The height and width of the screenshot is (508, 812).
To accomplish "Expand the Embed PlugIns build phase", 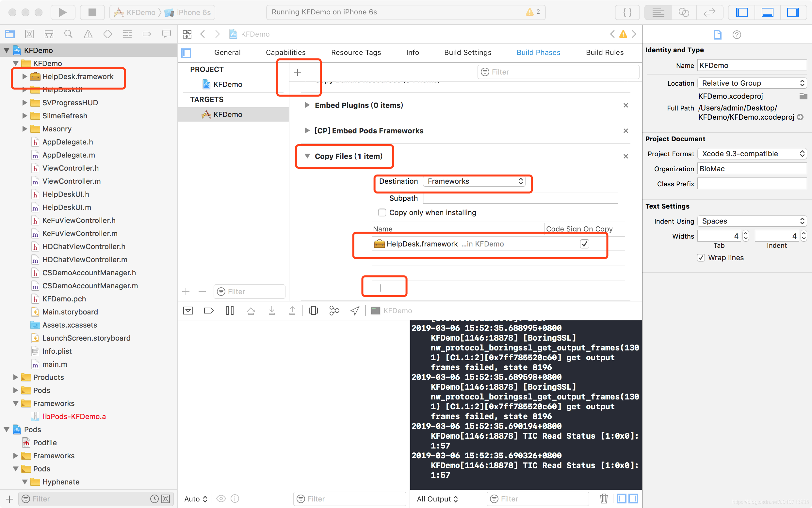I will point(307,105).
